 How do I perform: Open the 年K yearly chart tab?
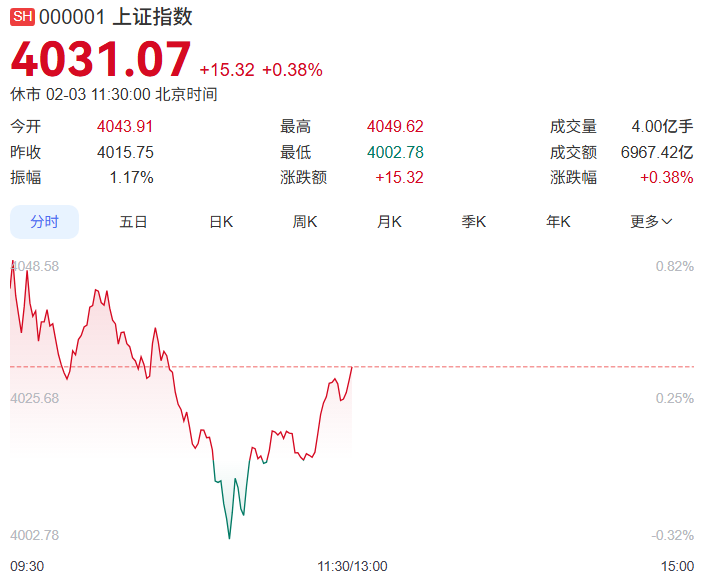coord(558,222)
